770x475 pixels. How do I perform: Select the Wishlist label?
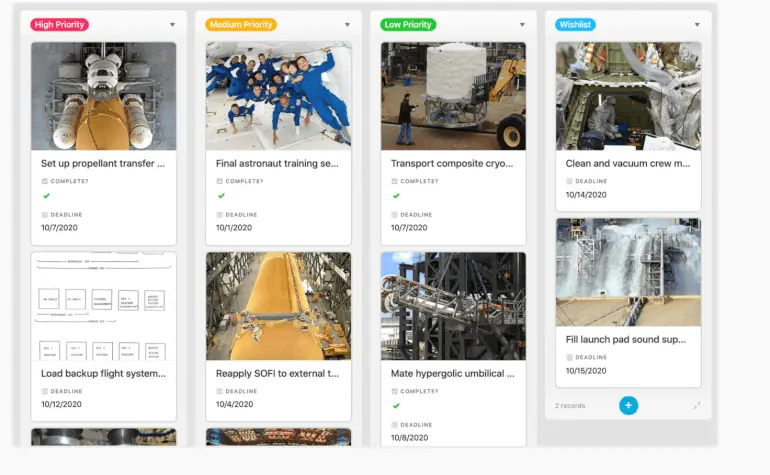[575, 25]
